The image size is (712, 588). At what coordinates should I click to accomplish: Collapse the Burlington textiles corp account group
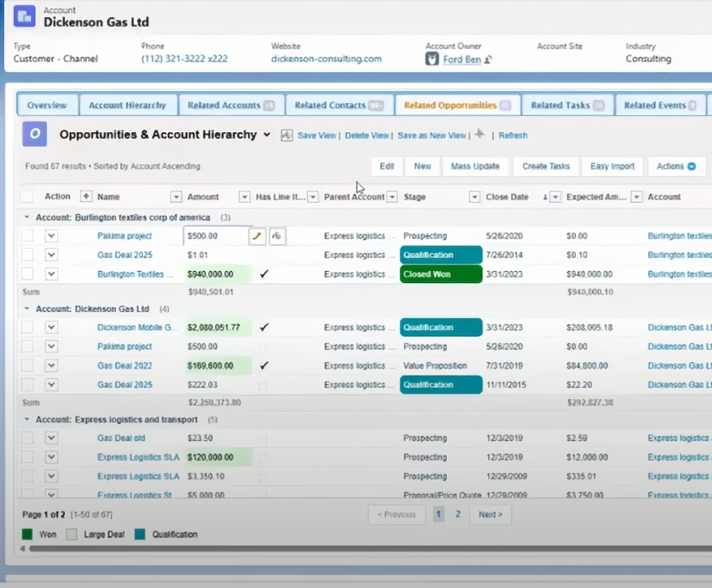(x=27, y=217)
